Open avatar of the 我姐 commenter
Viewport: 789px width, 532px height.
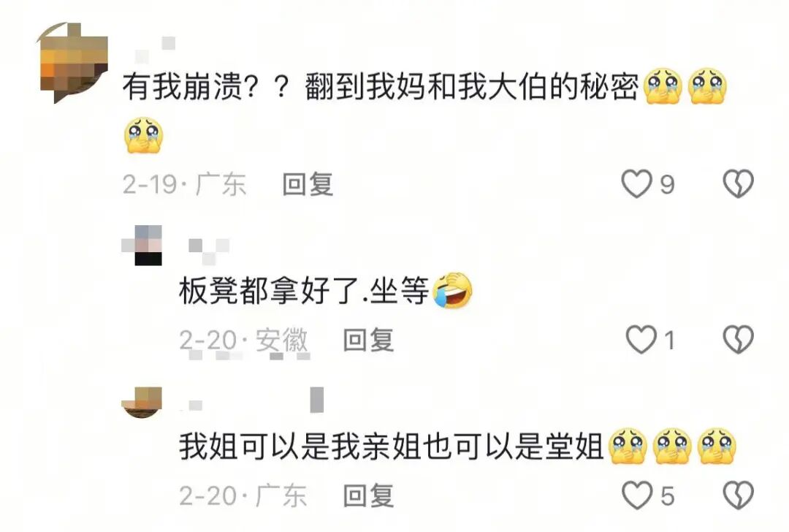click(142, 402)
